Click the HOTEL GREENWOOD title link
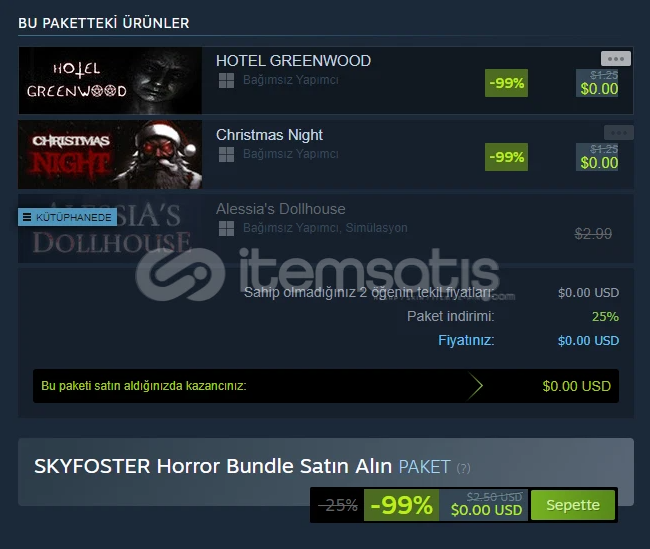This screenshot has height=549, width=650. pyautogui.click(x=293, y=61)
